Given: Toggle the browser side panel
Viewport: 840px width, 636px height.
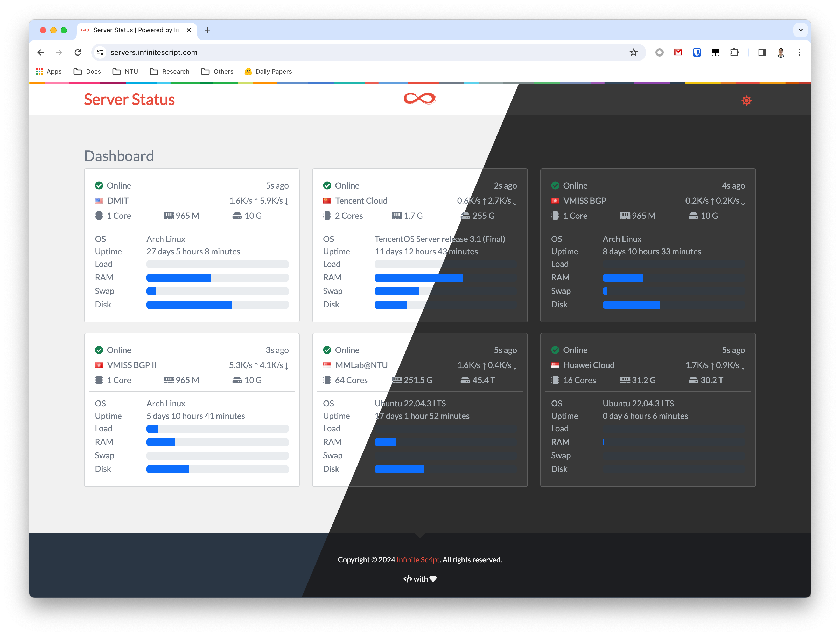Looking at the screenshot, I should [762, 52].
